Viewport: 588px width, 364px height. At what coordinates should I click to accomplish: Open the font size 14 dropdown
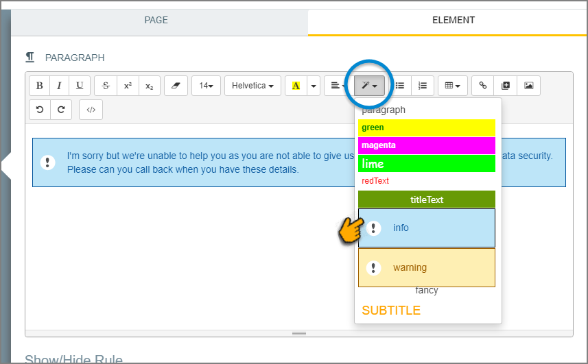tap(206, 86)
